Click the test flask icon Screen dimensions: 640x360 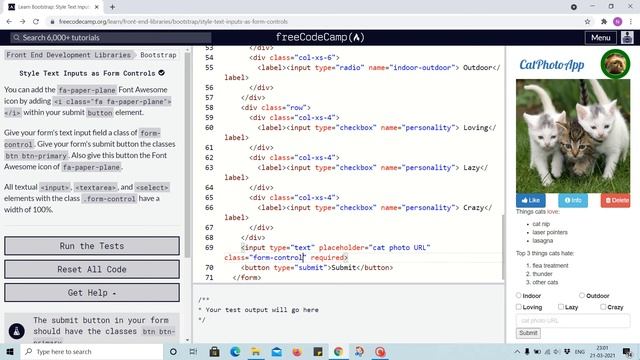(x=17, y=331)
